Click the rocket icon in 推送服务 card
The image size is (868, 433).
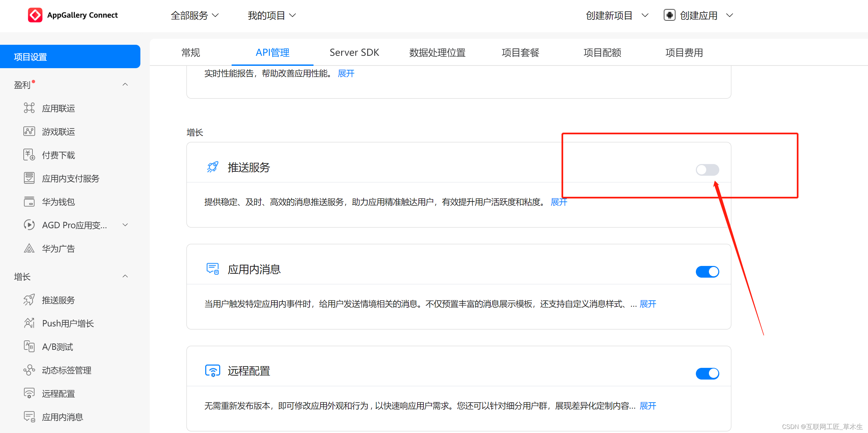tap(213, 167)
